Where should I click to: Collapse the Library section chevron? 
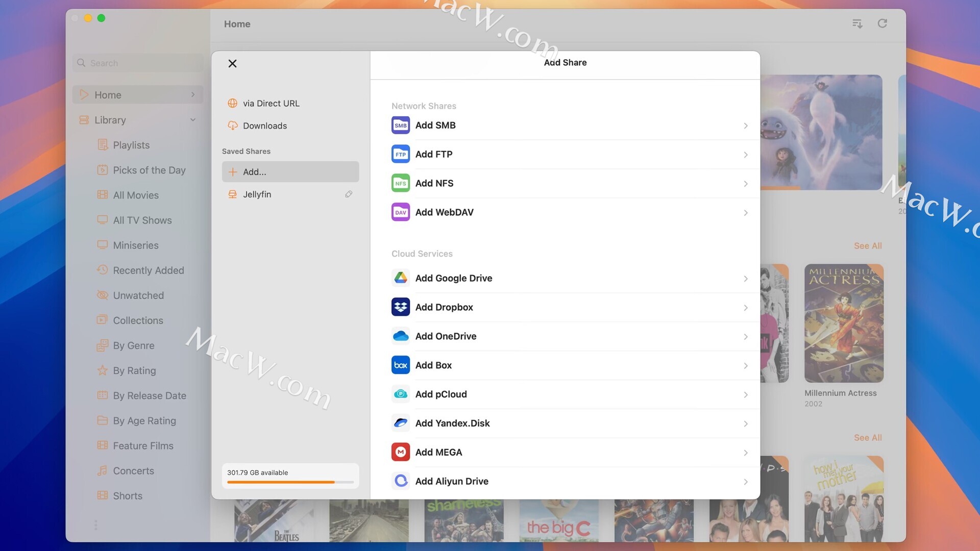[193, 120]
